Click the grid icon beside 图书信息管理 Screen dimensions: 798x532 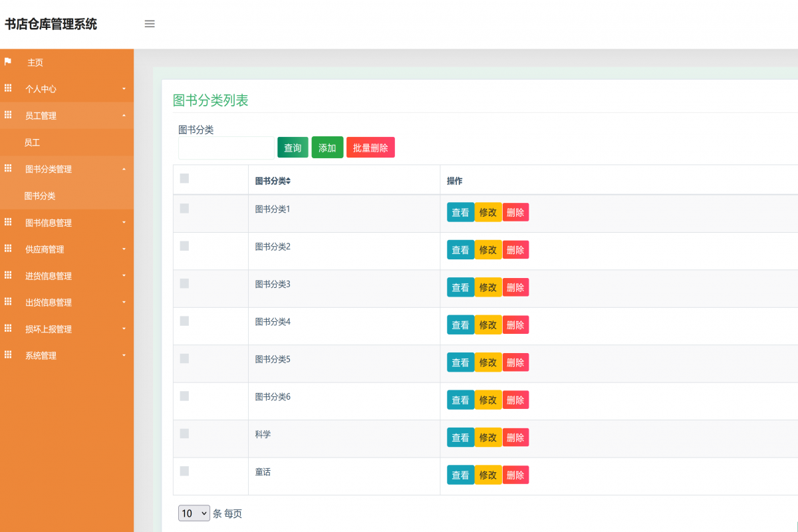pyautogui.click(x=9, y=222)
